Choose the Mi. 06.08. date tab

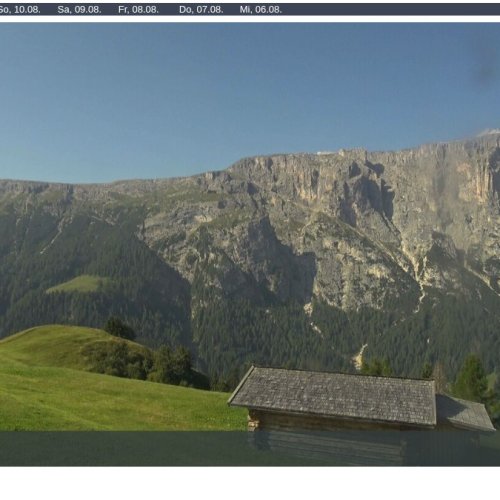[261, 10]
